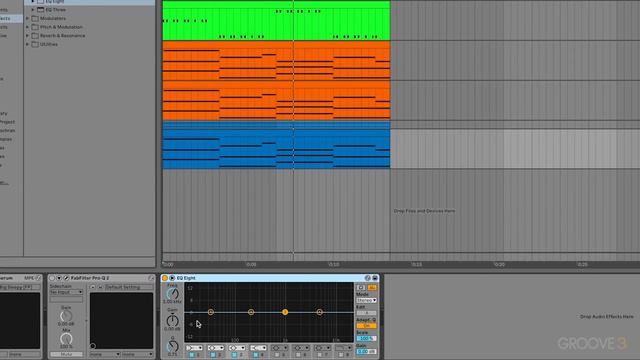Image resolution: width=640 pixels, height=360 pixels.
Task: Click the FabFilter sidechain Mix knob
Action: [66, 338]
